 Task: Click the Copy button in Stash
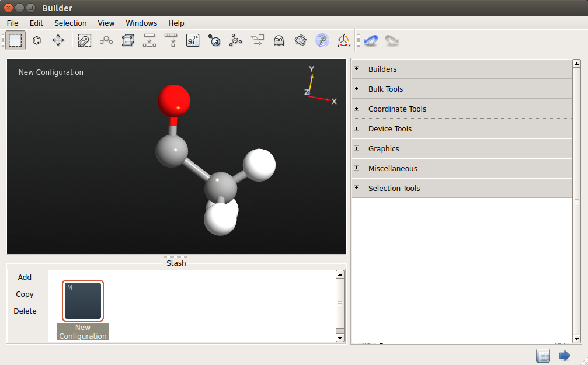[x=25, y=294]
